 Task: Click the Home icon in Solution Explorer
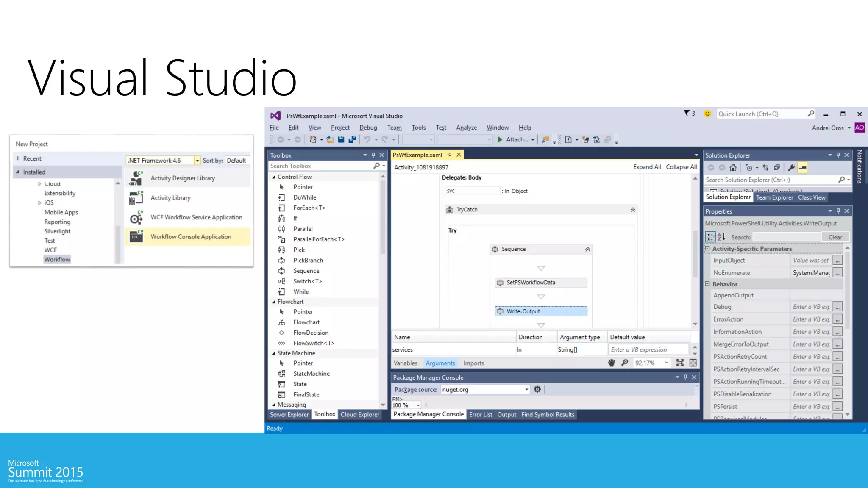[733, 168]
